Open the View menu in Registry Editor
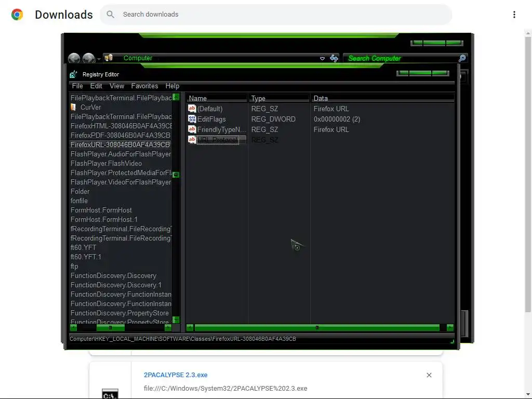This screenshot has width=532, height=399. [117, 86]
